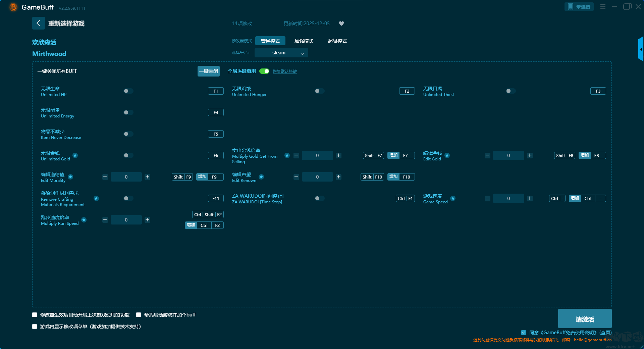Click the star icon beside Game Speed
This screenshot has width=644, height=349.
[x=453, y=198]
